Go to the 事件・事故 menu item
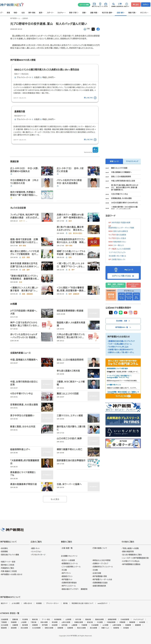The width and height of the screenshot is (151, 644). pos(32,12)
